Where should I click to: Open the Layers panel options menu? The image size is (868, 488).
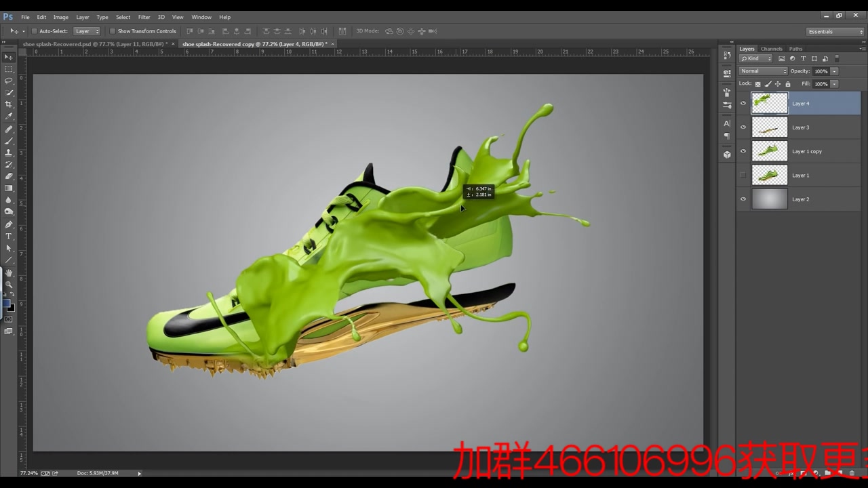point(863,49)
